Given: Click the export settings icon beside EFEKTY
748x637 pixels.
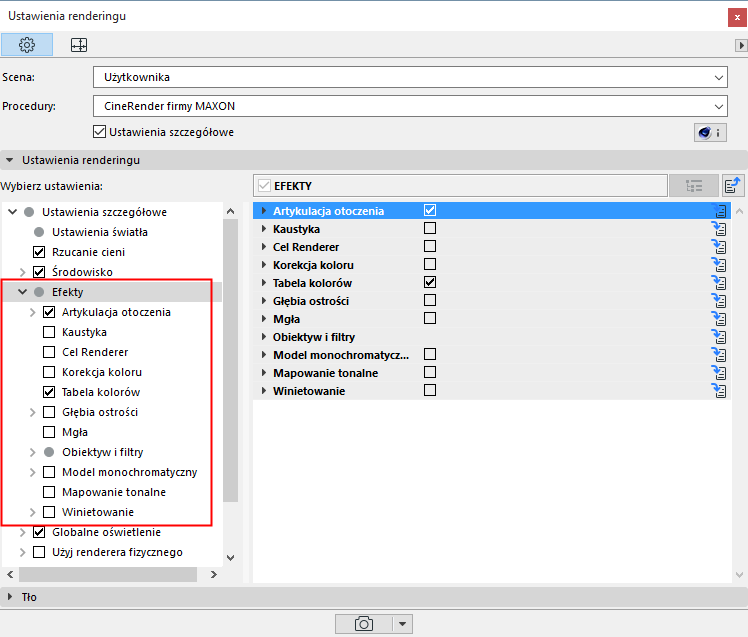Looking at the screenshot, I should click(732, 186).
